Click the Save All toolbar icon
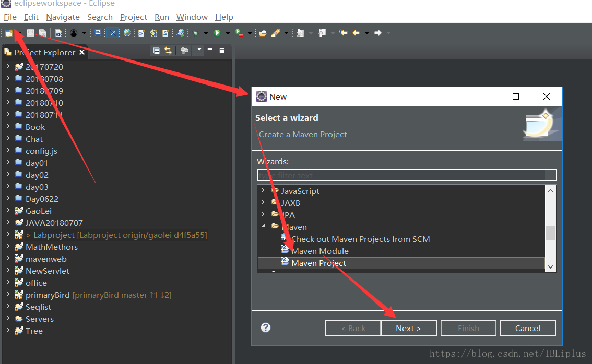This screenshot has height=364, width=592. 43,33
